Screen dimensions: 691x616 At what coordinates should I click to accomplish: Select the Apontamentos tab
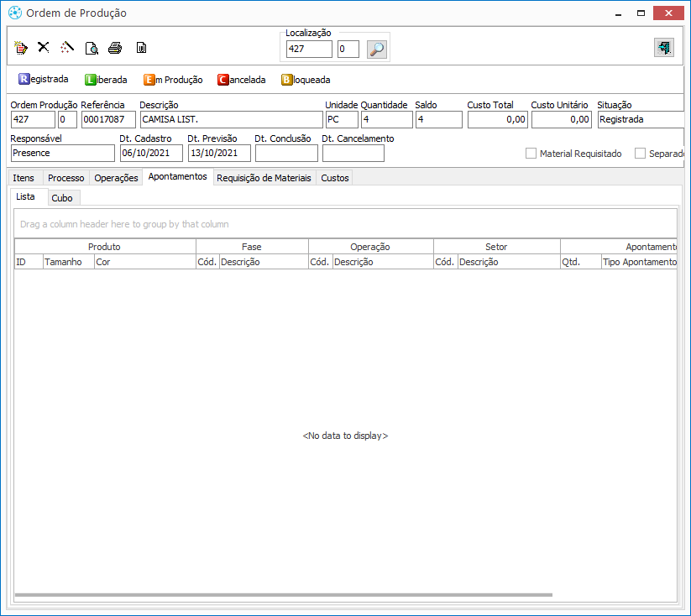[178, 177]
